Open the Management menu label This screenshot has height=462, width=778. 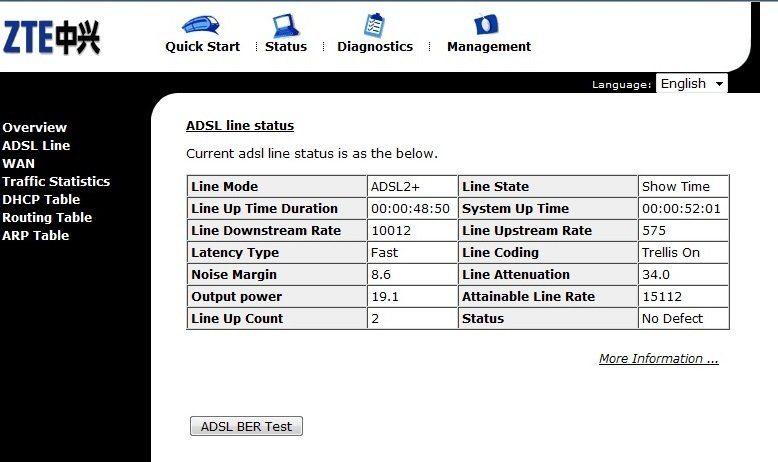click(489, 47)
